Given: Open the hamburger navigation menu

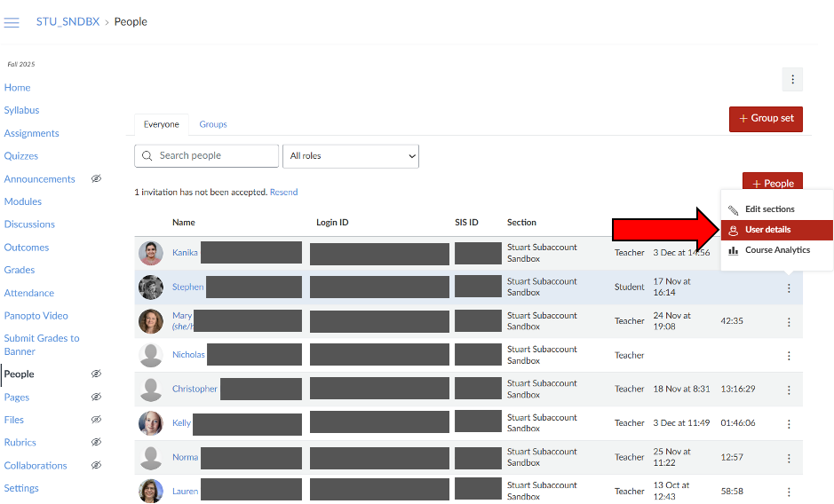Looking at the screenshot, I should (12, 22).
